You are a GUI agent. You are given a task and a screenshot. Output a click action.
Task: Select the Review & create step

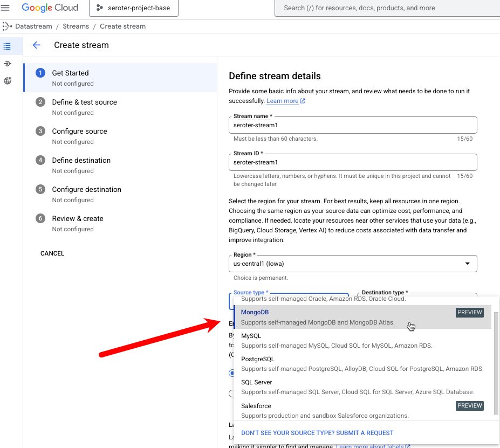[120, 223]
